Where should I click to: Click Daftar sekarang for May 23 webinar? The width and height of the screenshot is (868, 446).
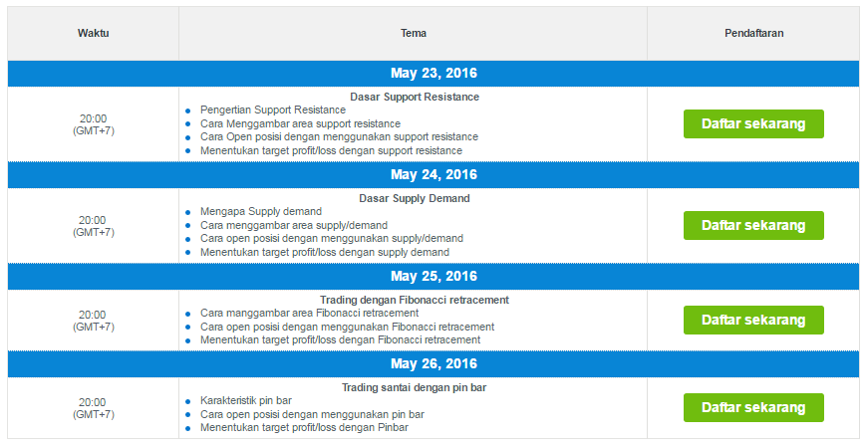pyautogui.click(x=753, y=123)
